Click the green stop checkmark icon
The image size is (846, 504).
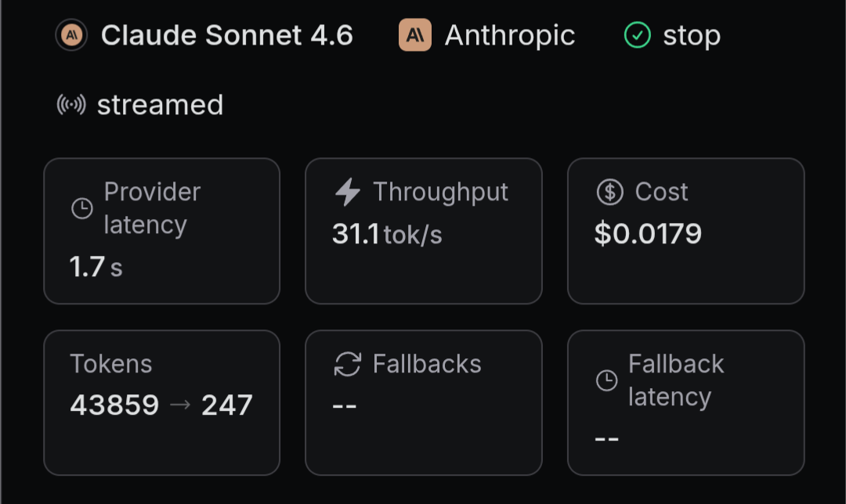pyautogui.click(x=638, y=35)
